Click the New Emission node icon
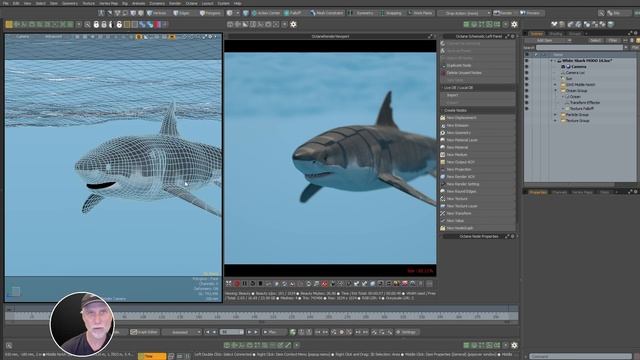The width and height of the screenshot is (640, 360). [443, 125]
